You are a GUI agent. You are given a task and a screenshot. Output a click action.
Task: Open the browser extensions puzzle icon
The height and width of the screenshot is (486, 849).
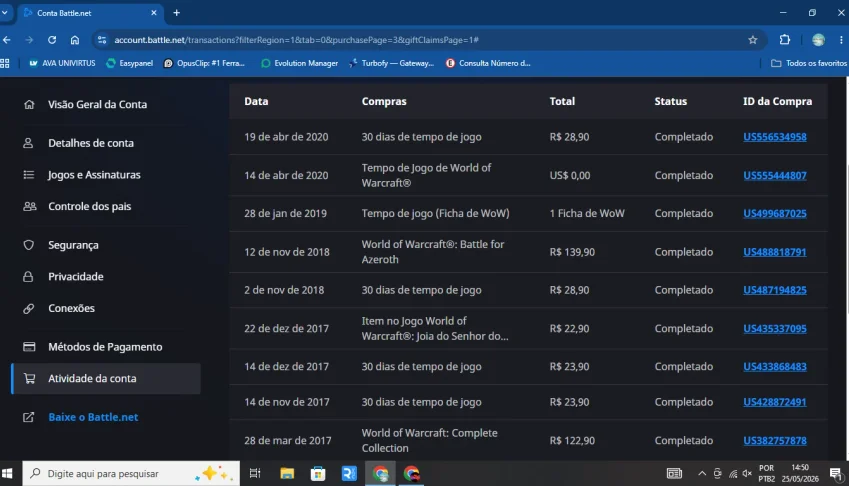tap(785, 40)
